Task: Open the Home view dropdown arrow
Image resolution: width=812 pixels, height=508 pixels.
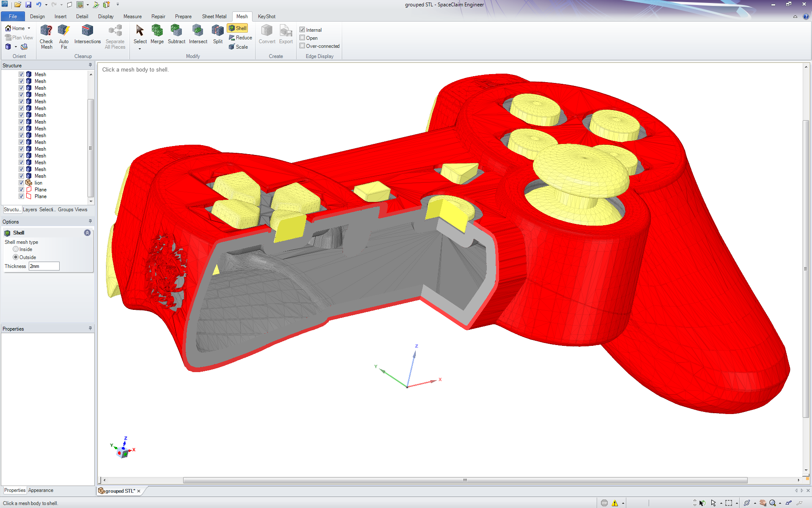Action: pos(29,28)
